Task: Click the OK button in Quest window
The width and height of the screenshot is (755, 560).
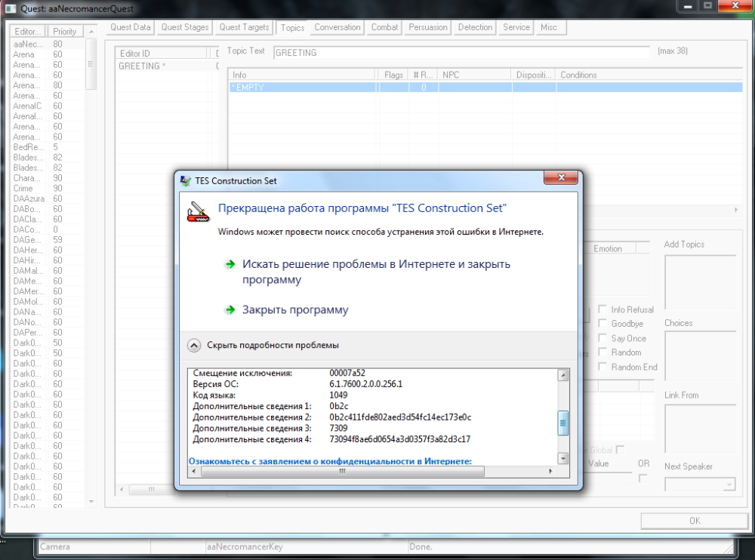Action: pos(695,521)
